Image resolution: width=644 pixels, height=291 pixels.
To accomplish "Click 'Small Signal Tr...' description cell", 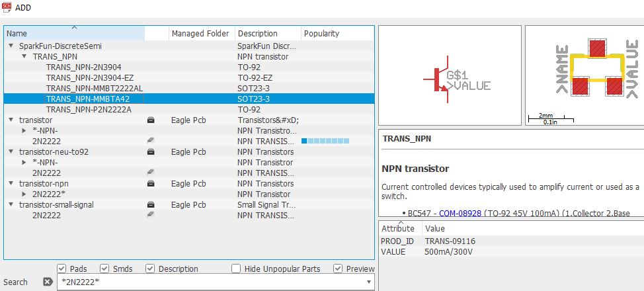I will 266,204.
